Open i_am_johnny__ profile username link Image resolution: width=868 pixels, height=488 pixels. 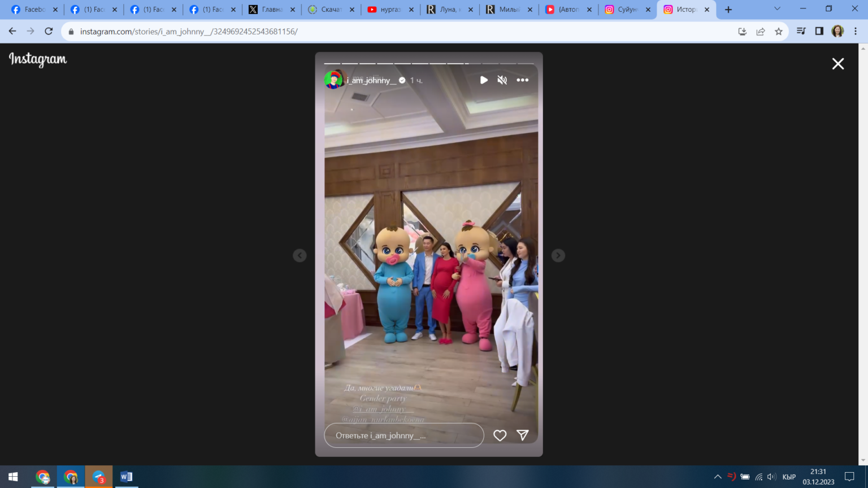click(371, 80)
